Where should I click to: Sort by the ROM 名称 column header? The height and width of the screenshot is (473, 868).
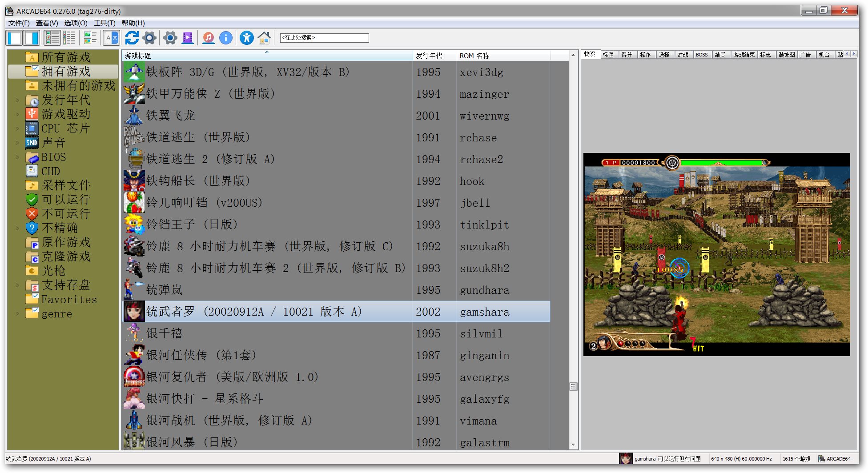(x=503, y=56)
